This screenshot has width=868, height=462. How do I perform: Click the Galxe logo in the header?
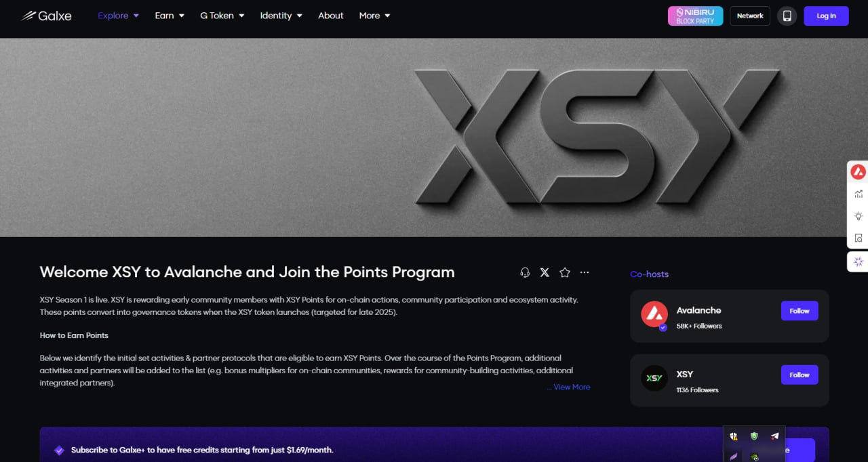(x=46, y=16)
